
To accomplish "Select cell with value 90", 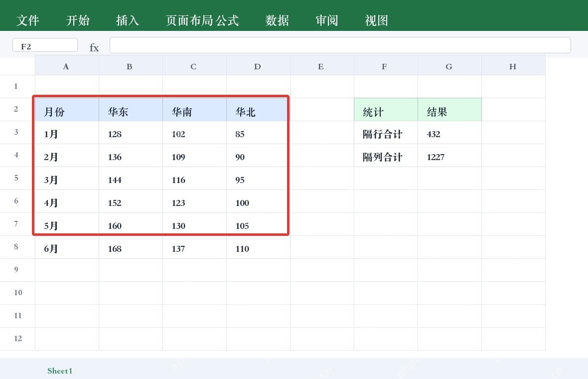I will 258,156.
